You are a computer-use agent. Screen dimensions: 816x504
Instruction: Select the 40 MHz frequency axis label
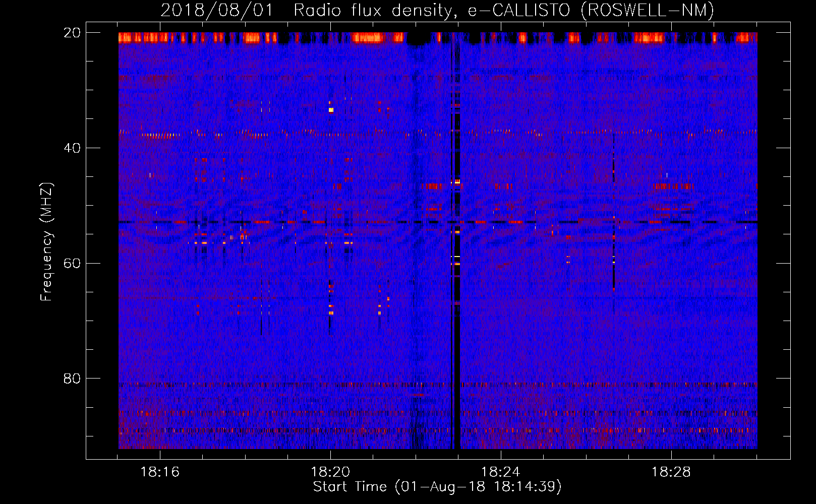(72, 148)
